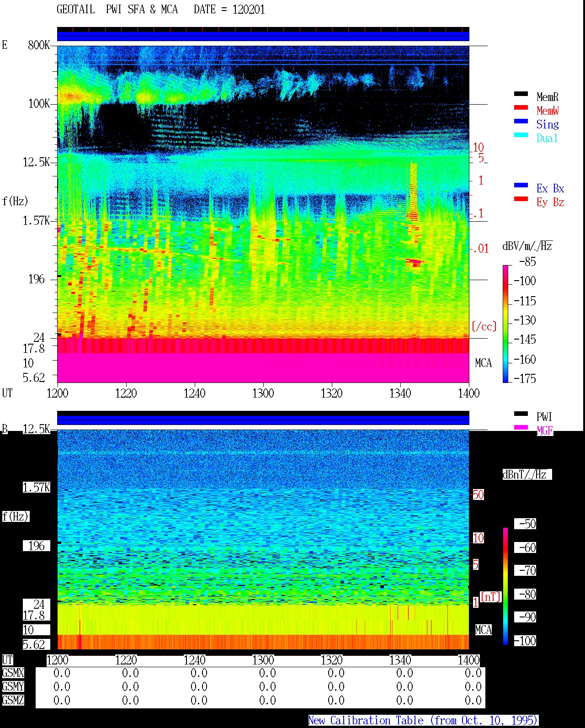
Task: Click the GSMZ row label
Action: [13, 700]
